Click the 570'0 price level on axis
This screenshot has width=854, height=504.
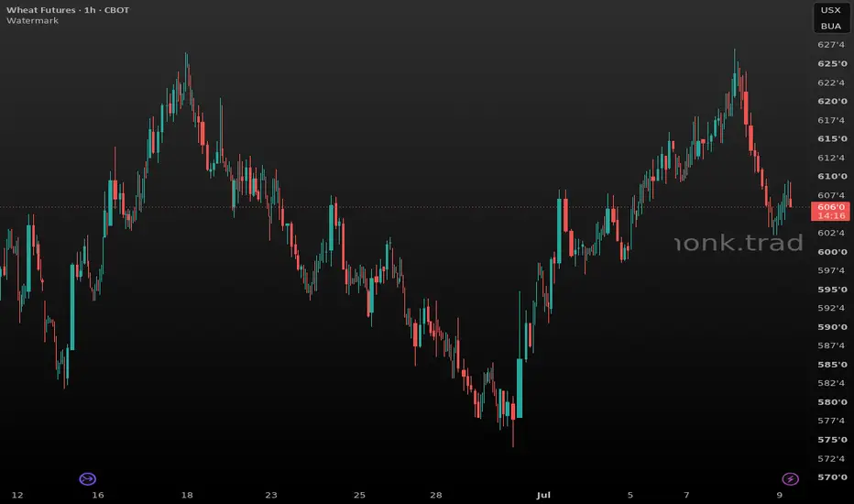[832, 477]
